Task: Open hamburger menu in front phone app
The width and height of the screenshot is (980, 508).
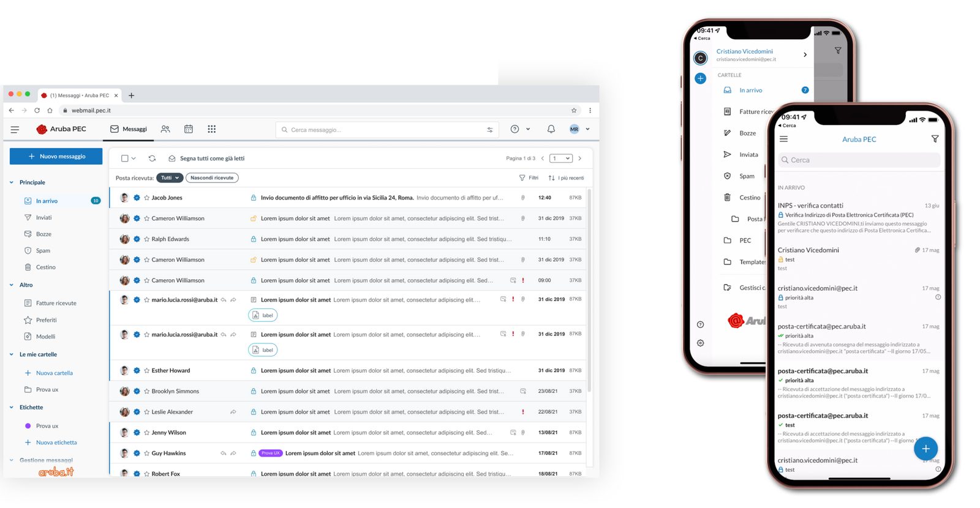Action: tap(783, 139)
